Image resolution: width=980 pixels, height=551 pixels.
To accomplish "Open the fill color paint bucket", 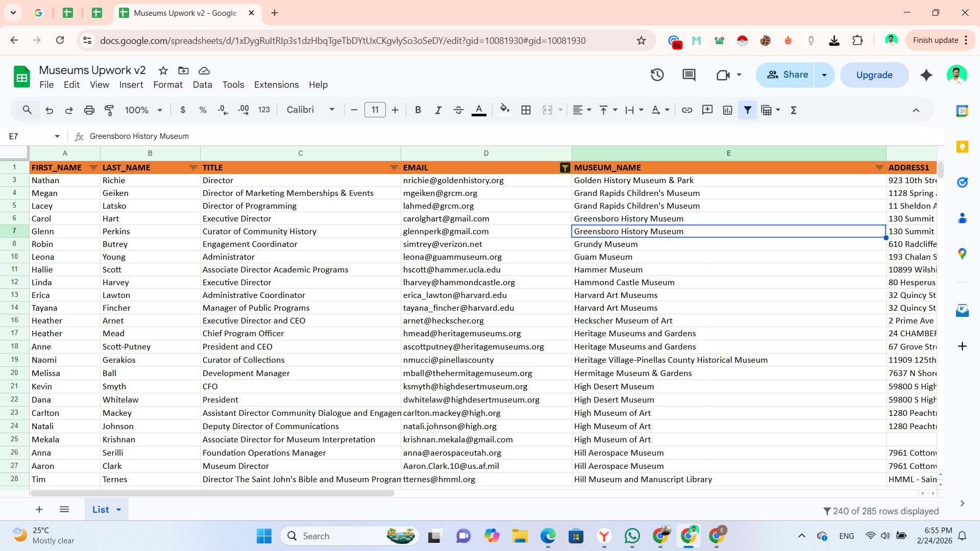I will click(x=504, y=110).
